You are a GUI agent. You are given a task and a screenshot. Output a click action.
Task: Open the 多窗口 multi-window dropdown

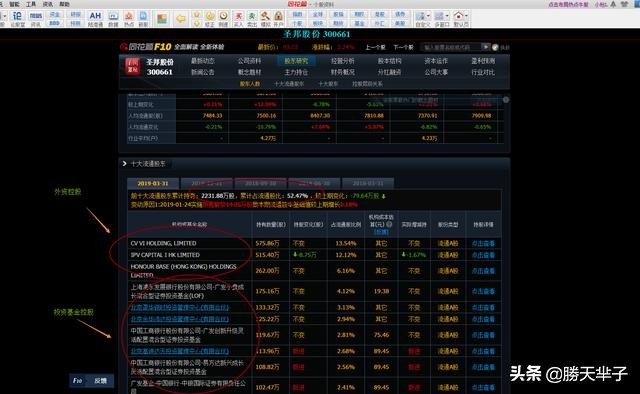[442, 18]
